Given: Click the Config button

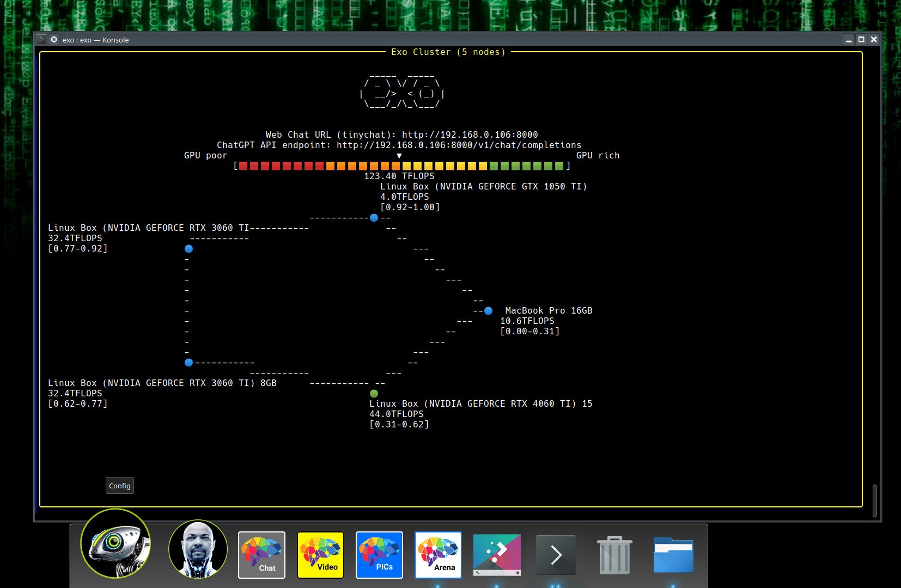Looking at the screenshot, I should click(119, 486).
